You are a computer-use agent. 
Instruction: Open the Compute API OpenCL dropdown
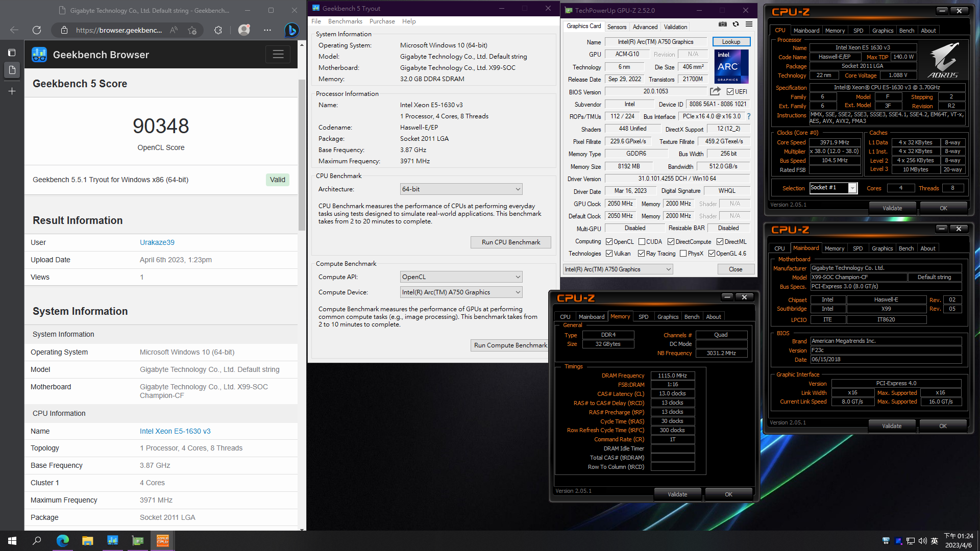click(x=461, y=277)
